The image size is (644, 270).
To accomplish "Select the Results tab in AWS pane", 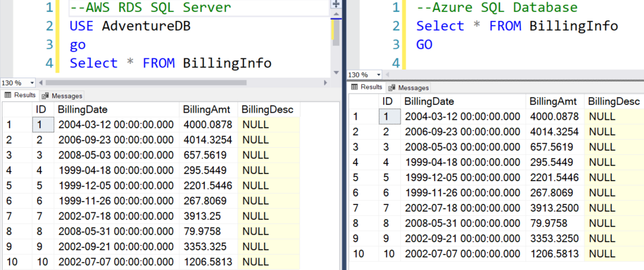I will pos(20,95).
